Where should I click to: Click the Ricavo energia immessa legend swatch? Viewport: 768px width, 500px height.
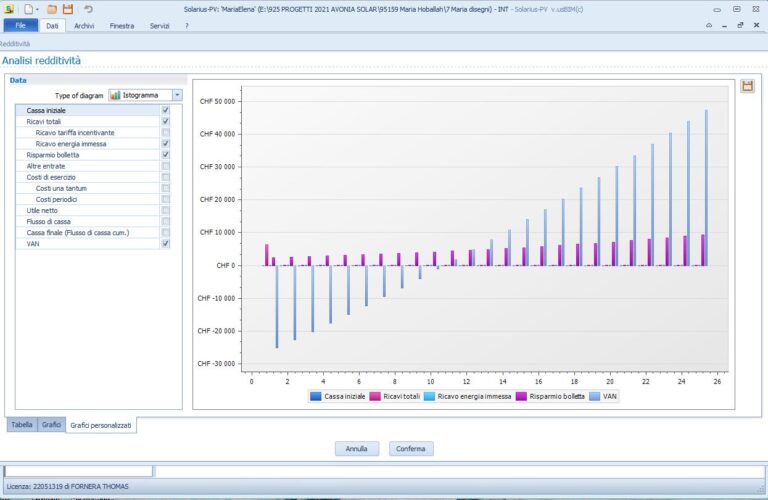tap(430, 396)
